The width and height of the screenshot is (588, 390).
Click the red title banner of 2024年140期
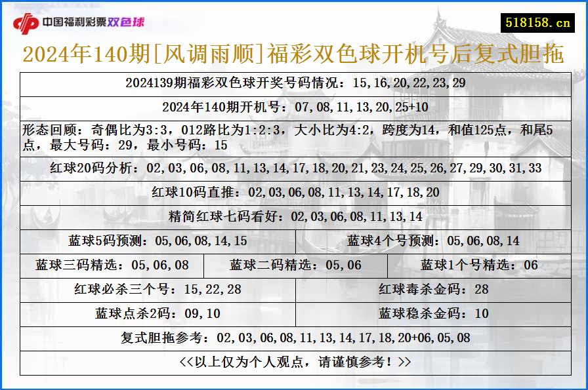(294, 56)
